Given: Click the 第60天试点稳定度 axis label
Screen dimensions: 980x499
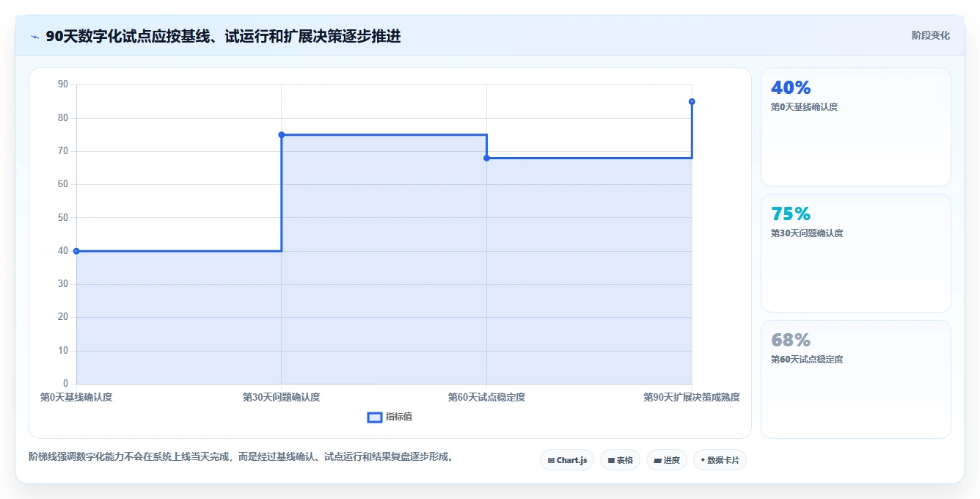Looking at the screenshot, I should pos(486,397).
